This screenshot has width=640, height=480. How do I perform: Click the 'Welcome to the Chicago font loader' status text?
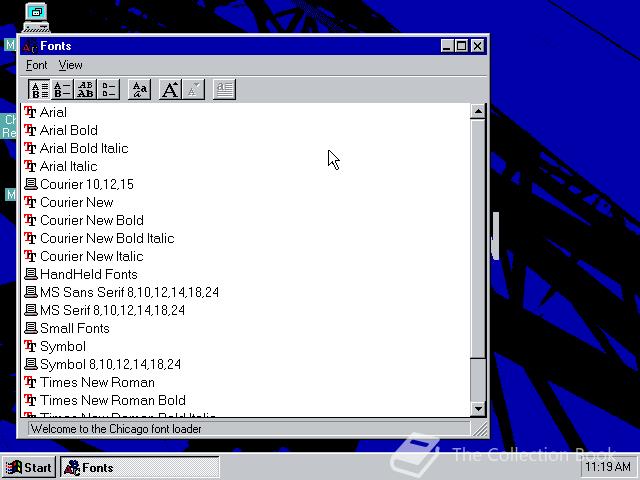click(x=116, y=429)
